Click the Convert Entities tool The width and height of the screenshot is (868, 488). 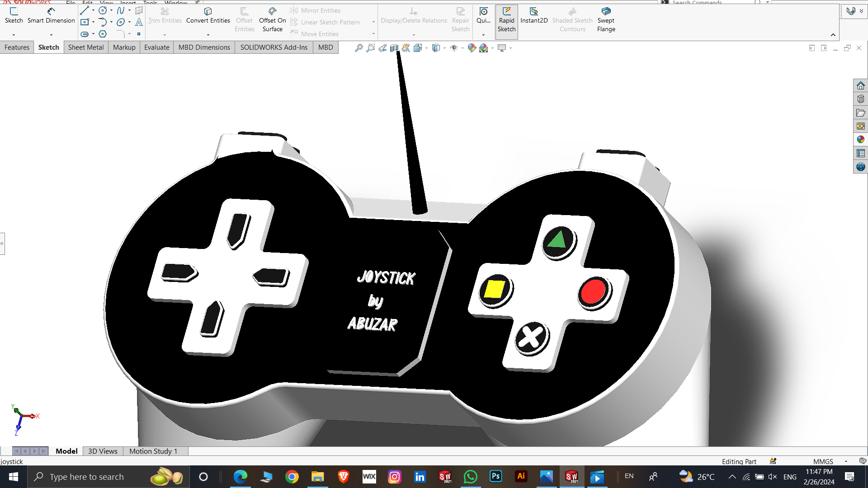pos(208,16)
